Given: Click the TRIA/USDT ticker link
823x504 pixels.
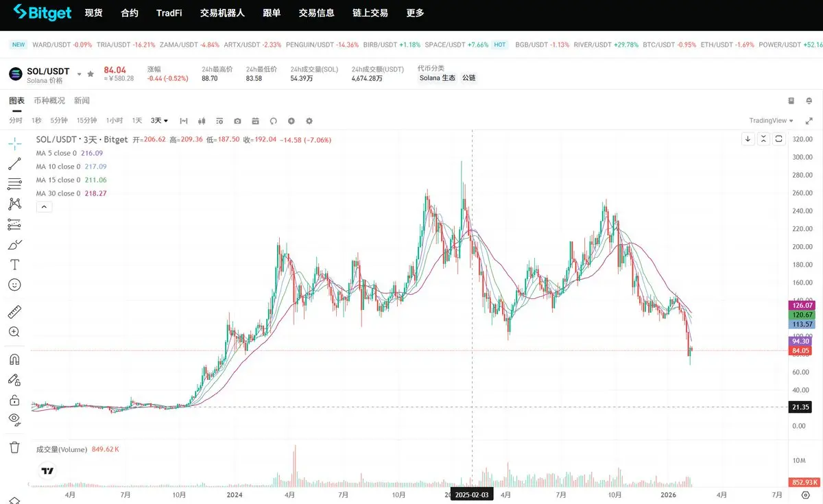Looking at the screenshot, I should click(126, 45).
